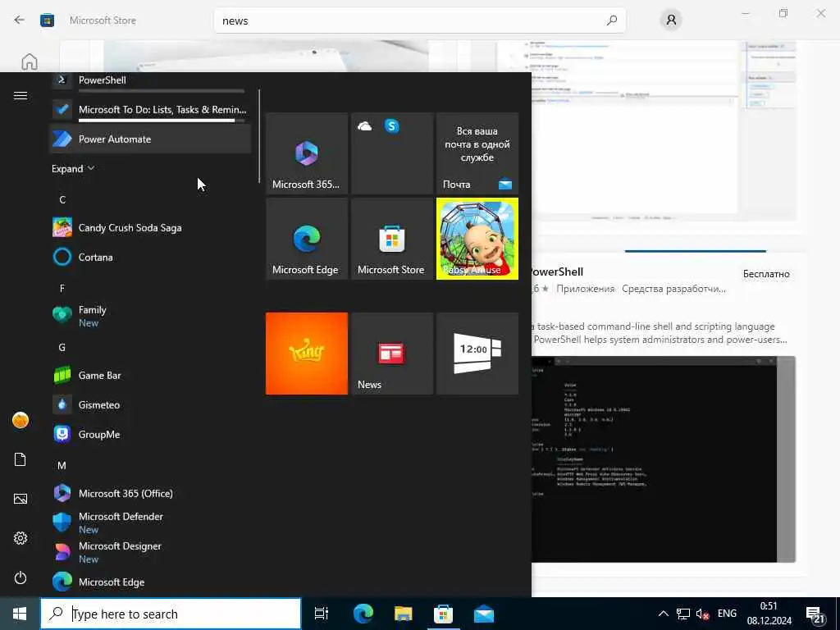Open GroupMe in the app list

click(150, 435)
